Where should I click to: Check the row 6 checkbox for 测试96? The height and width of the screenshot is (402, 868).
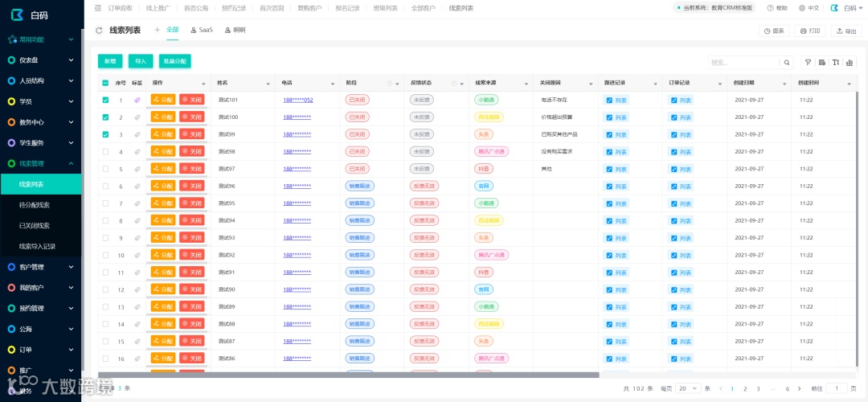(106, 187)
